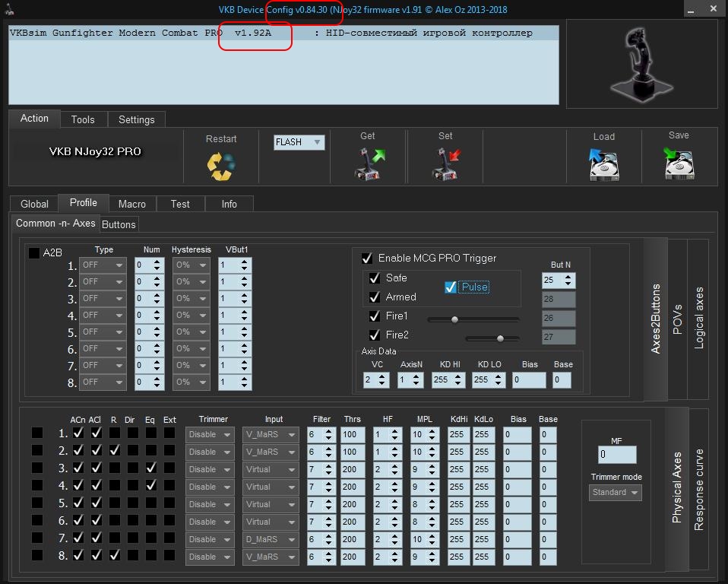
Task: Switch to the Tools tab
Action: point(83,119)
